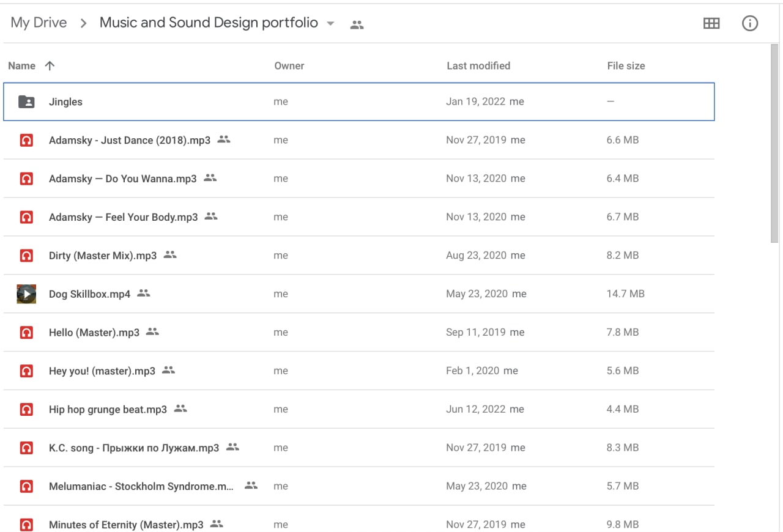
Task: Click the vertical scrollbar thumb
Action: pos(774,144)
